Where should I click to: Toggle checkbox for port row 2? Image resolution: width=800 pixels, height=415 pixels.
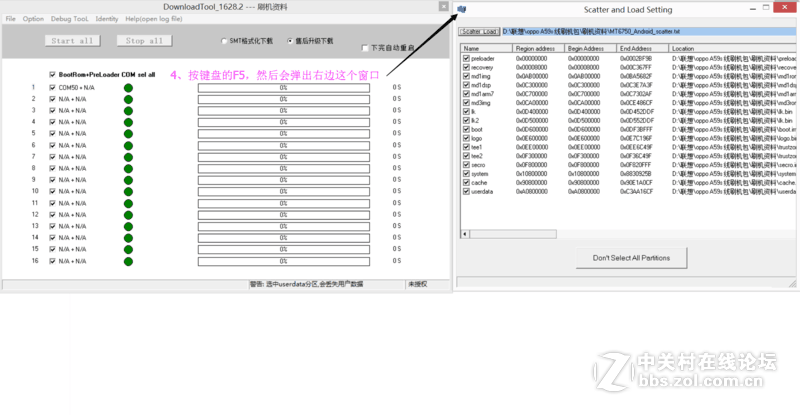click(x=52, y=99)
